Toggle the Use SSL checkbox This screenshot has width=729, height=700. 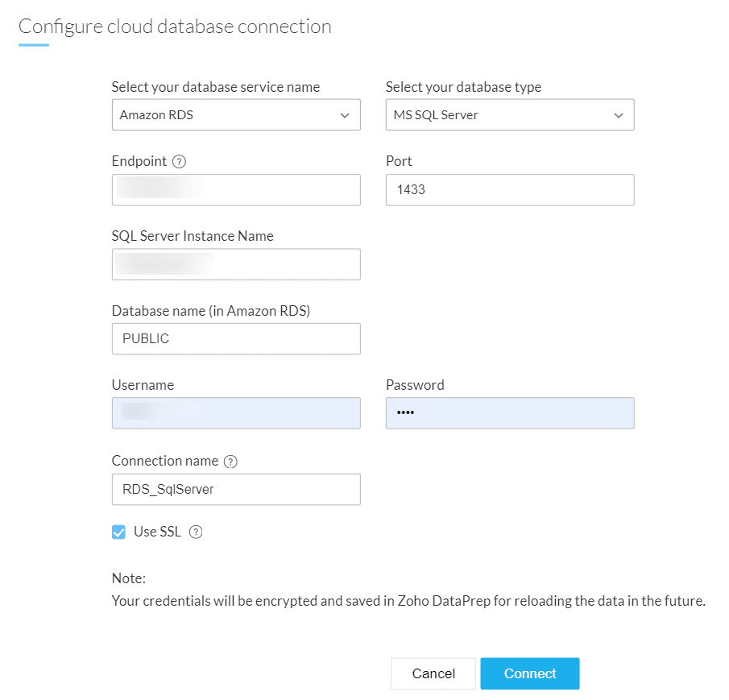point(119,532)
